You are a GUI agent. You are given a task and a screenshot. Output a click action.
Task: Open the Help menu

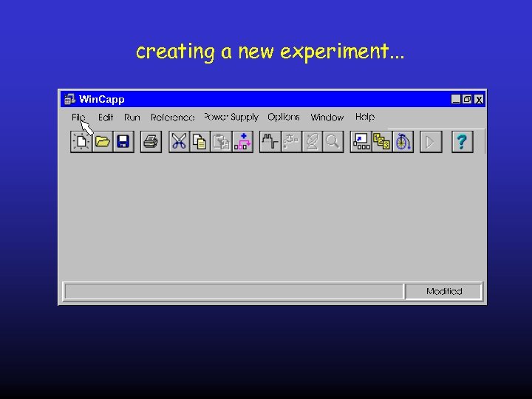click(365, 117)
